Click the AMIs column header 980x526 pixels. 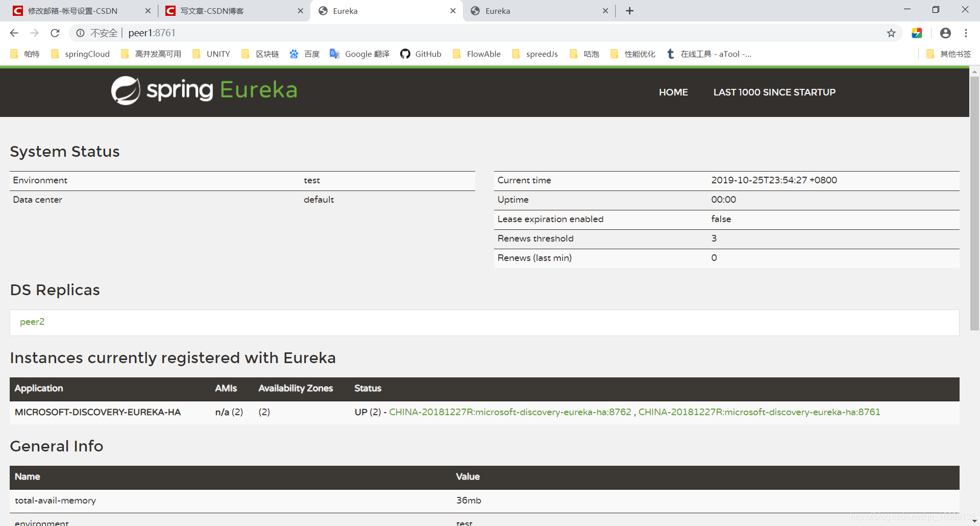(226, 389)
